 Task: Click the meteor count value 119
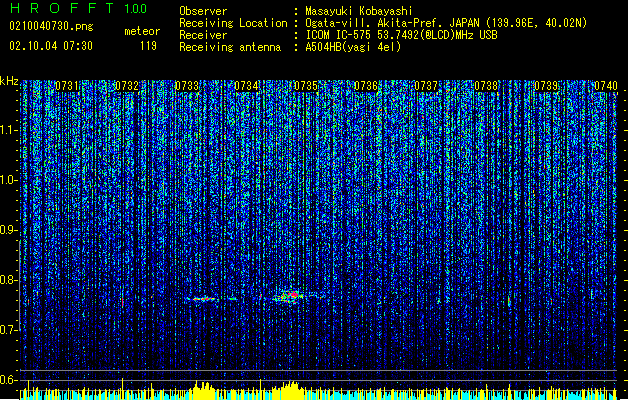point(148,46)
